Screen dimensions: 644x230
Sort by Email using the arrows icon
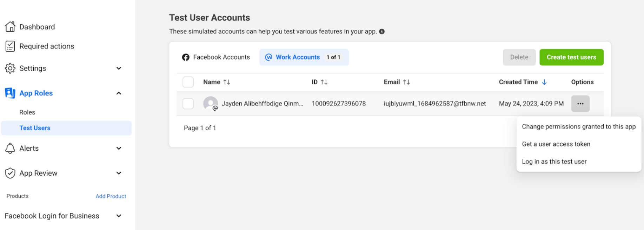pyautogui.click(x=406, y=82)
